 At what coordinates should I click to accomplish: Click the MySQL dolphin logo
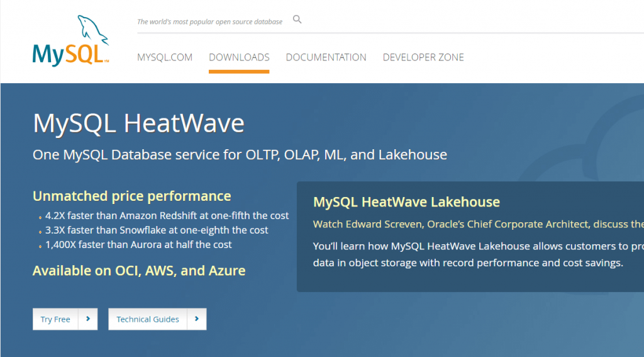tap(70, 41)
